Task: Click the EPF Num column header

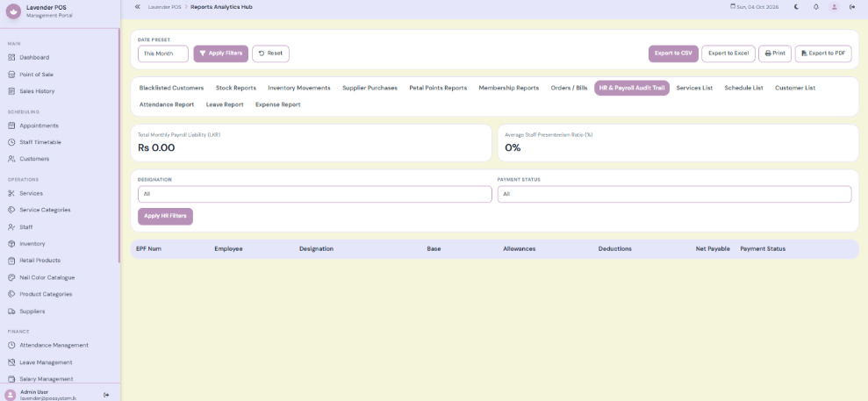Action: (149, 249)
